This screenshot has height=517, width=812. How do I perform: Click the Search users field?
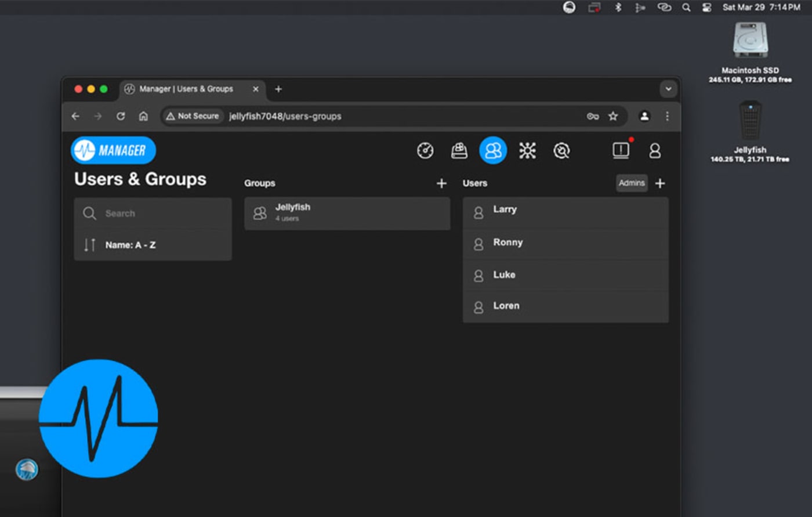pos(153,214)
